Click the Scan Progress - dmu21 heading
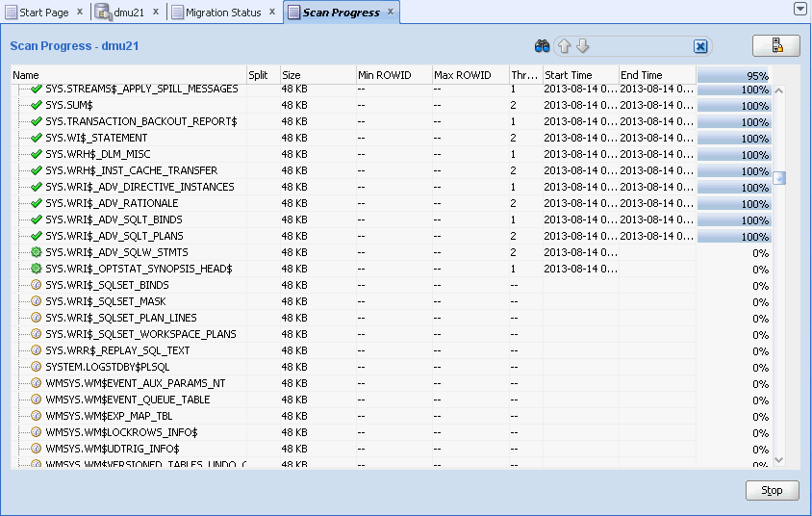This screenshot has width=812, height=516. click(75, 46)
